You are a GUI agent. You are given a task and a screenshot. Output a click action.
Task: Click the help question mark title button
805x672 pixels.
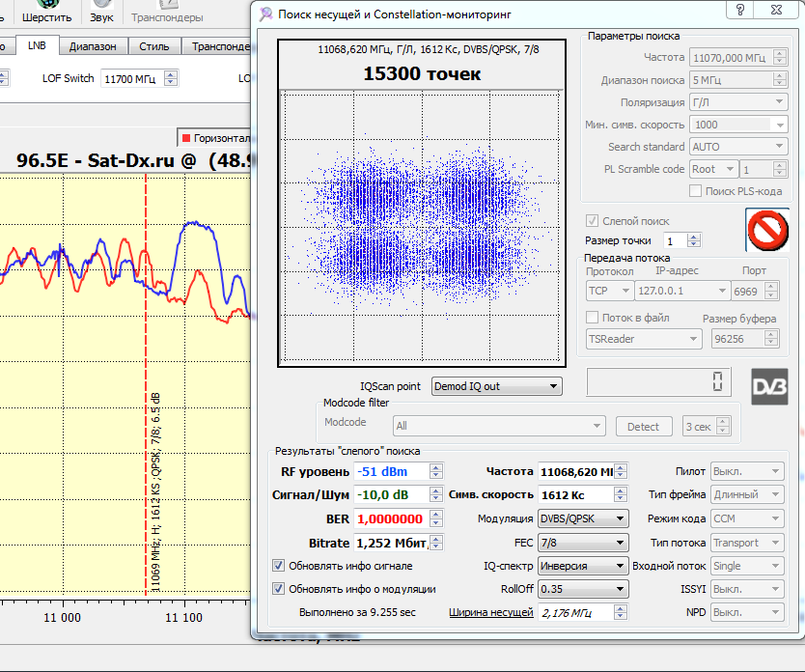(739, 10)
